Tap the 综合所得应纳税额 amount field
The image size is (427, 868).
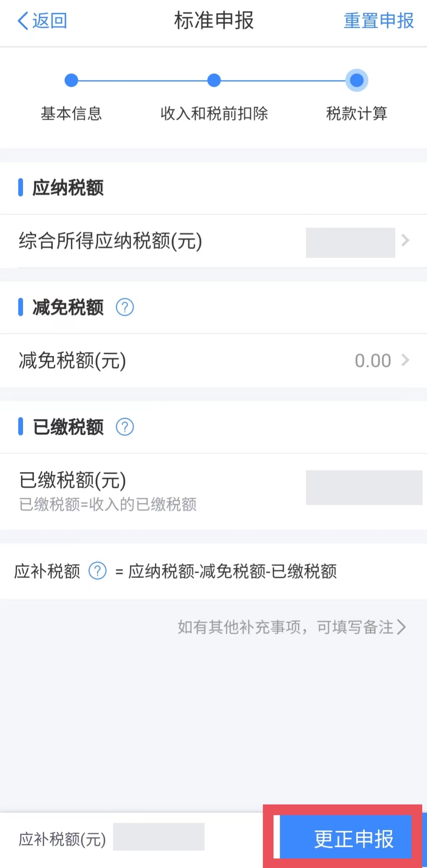(350, 242)
